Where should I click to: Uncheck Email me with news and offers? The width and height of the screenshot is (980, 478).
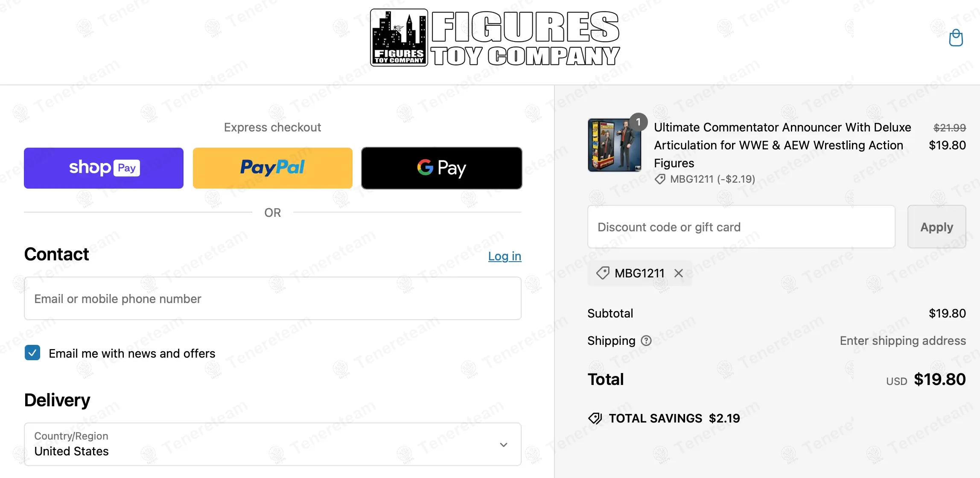(32, 353)
